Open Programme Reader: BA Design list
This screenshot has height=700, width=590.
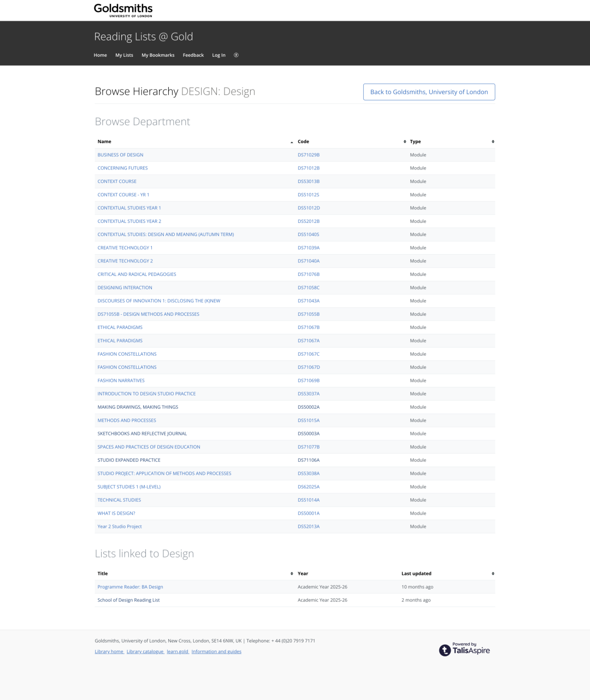click(130, 587)
